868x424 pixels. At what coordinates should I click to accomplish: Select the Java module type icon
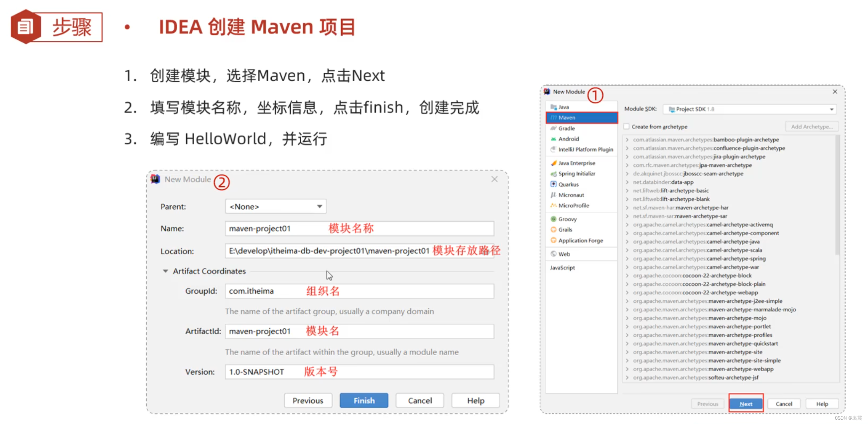click(553, 107)
